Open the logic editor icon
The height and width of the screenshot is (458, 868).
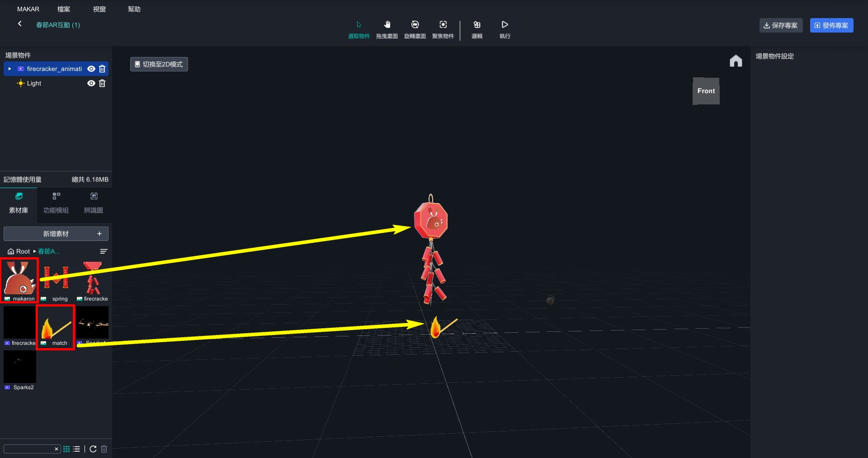coord(477,25)
